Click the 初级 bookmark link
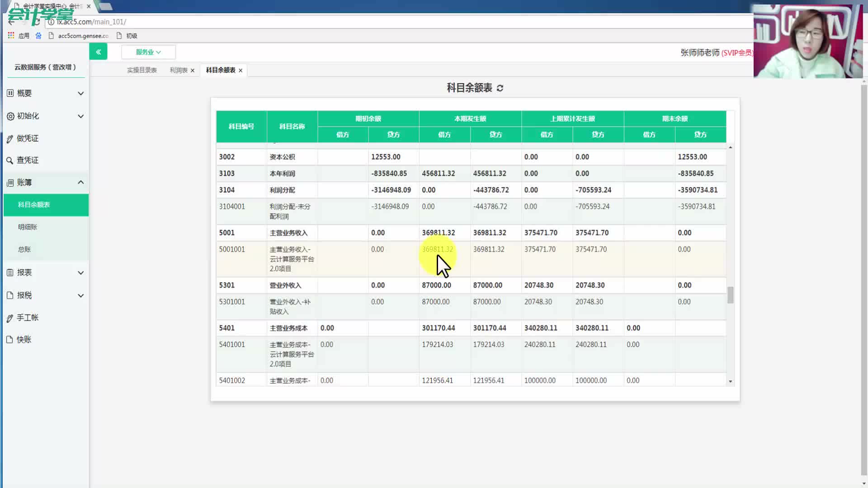 coord(131,36)
